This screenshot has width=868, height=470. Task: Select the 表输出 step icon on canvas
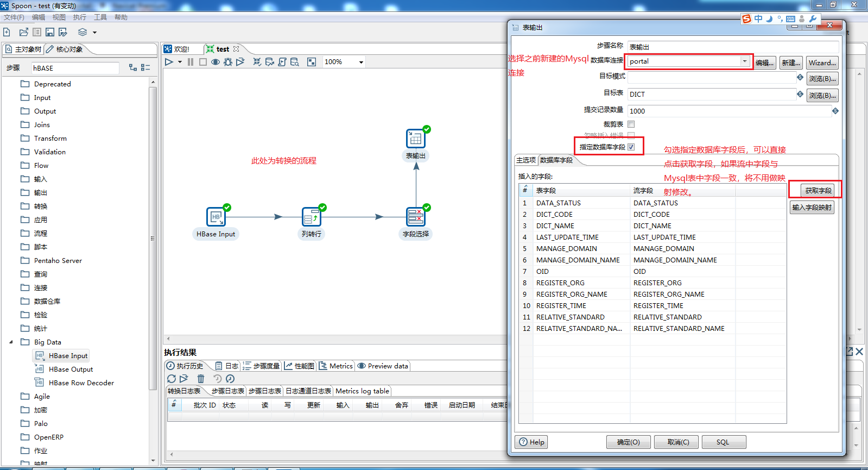click(416, 139)
